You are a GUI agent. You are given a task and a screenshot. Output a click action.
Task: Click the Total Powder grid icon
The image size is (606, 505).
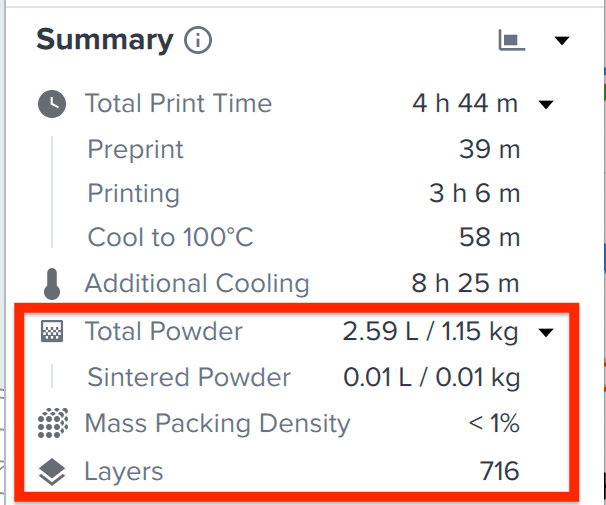point(52,331)
